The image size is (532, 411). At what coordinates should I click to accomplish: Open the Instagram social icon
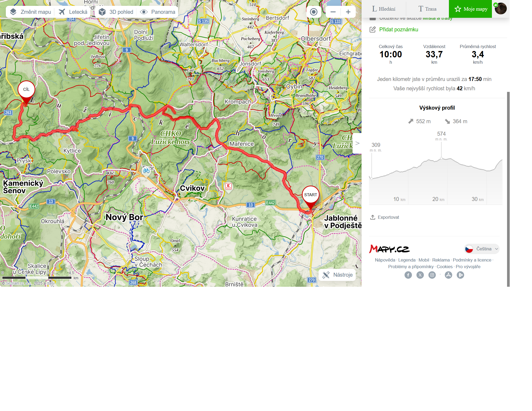tap(432, 275)
